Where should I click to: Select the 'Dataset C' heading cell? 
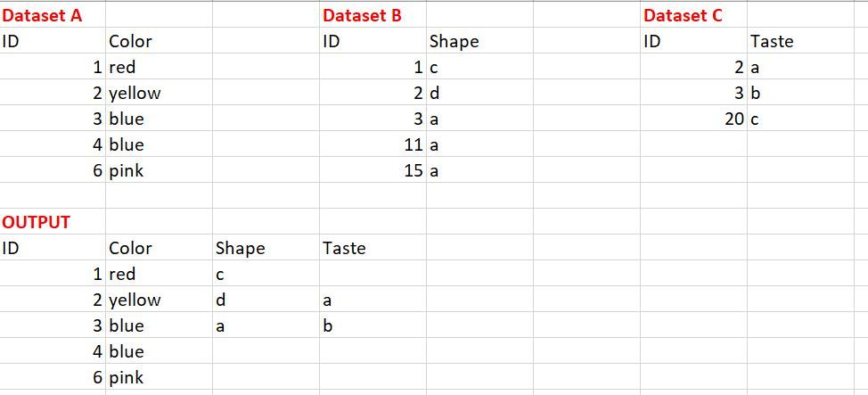pyautogui.click(x=683, y=15)
